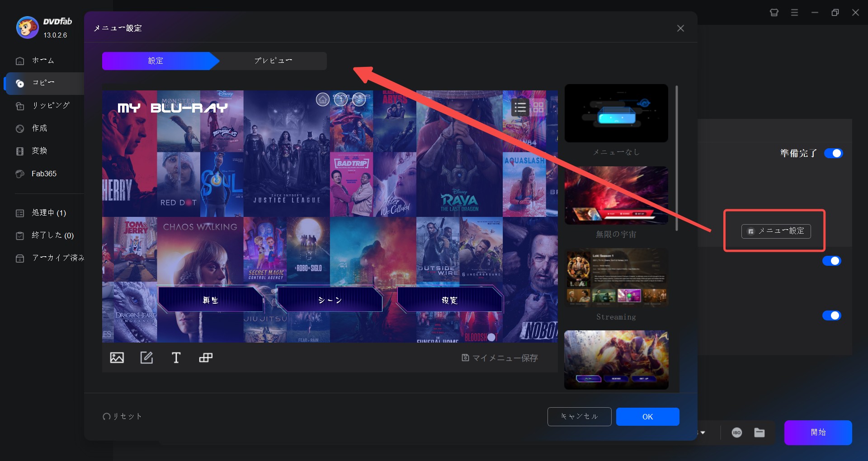Open the hamburger menu in title bar
The width and height of the screenshot is (868, 461).
794,13
